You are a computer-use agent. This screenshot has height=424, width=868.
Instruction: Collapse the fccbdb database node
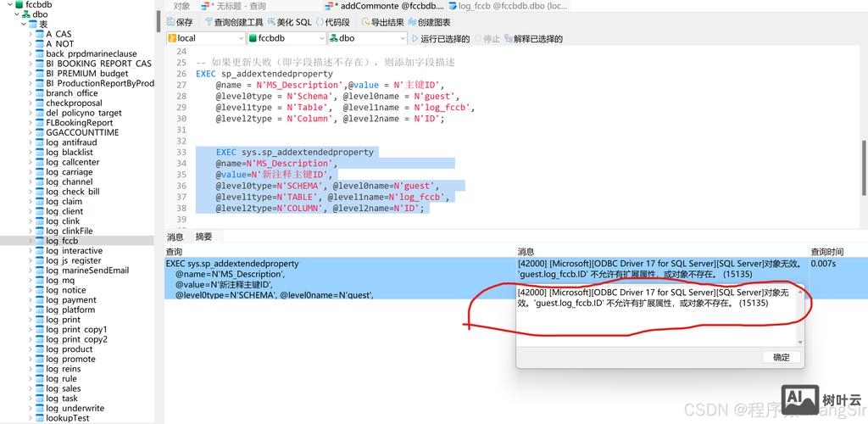(x=10, y=4)
